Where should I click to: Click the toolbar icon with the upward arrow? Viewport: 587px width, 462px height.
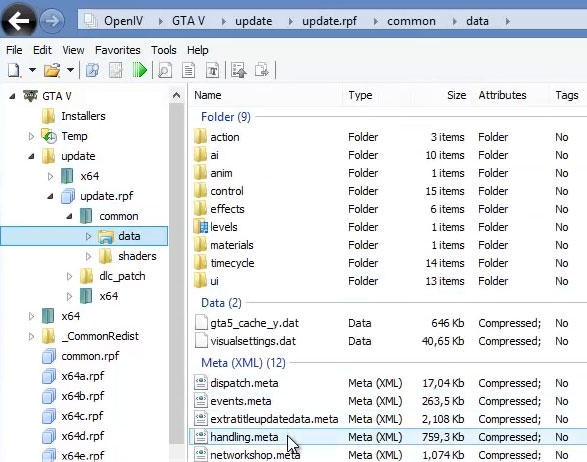[239, 70]
